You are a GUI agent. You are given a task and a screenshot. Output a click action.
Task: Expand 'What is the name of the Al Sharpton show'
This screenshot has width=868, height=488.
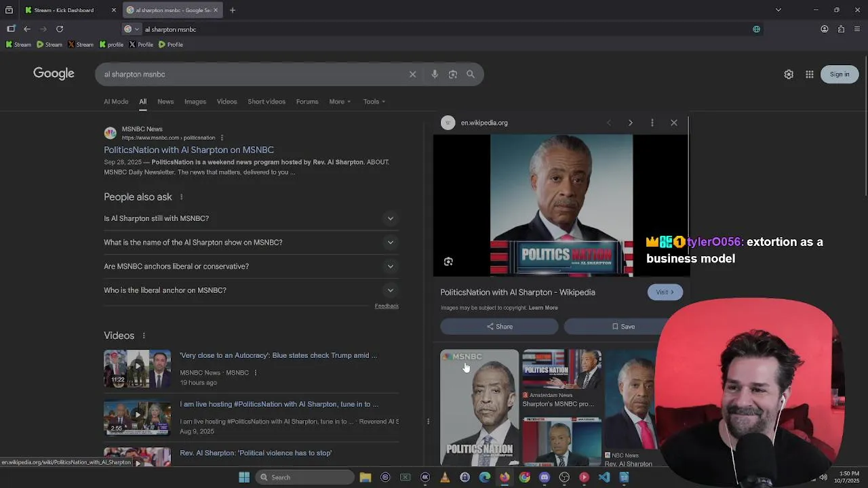(251, 243)
